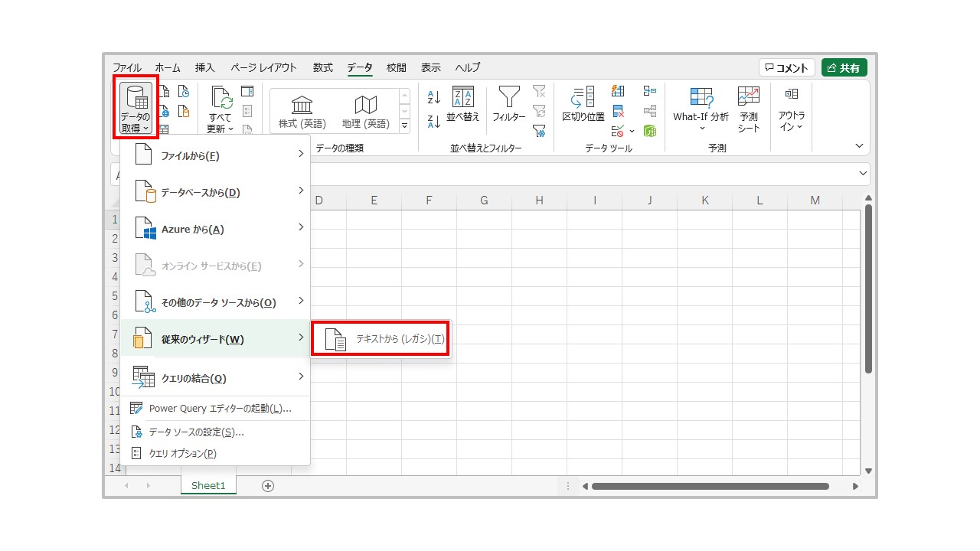
Task: Switch to the 校閲 tab
Action: click(x=397, y=67)
